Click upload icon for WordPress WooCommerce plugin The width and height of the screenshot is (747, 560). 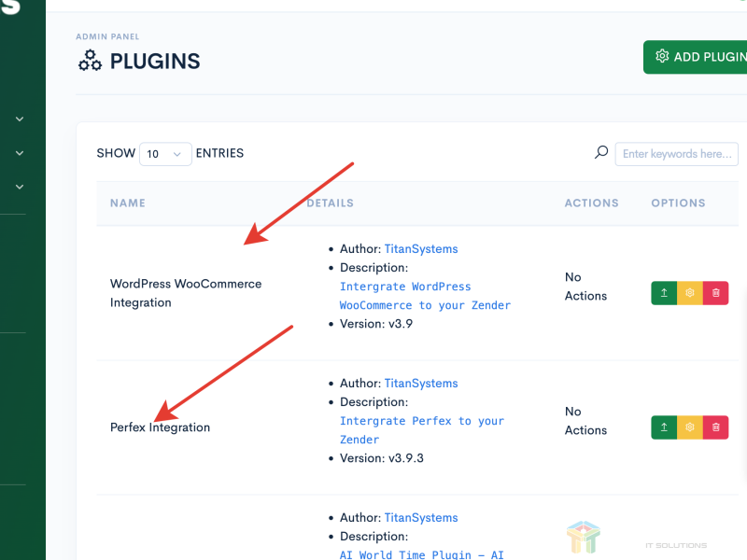coord(664,293)
